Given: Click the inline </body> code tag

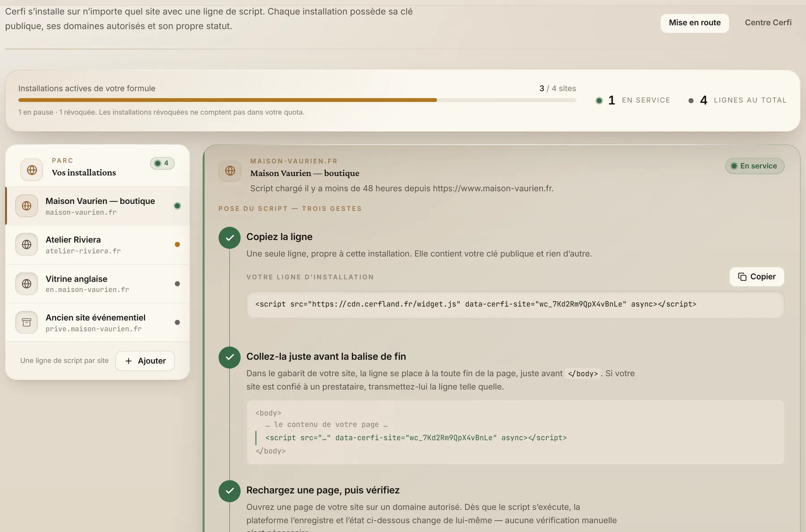Looking at the screenshot, I should pos(583,373).
